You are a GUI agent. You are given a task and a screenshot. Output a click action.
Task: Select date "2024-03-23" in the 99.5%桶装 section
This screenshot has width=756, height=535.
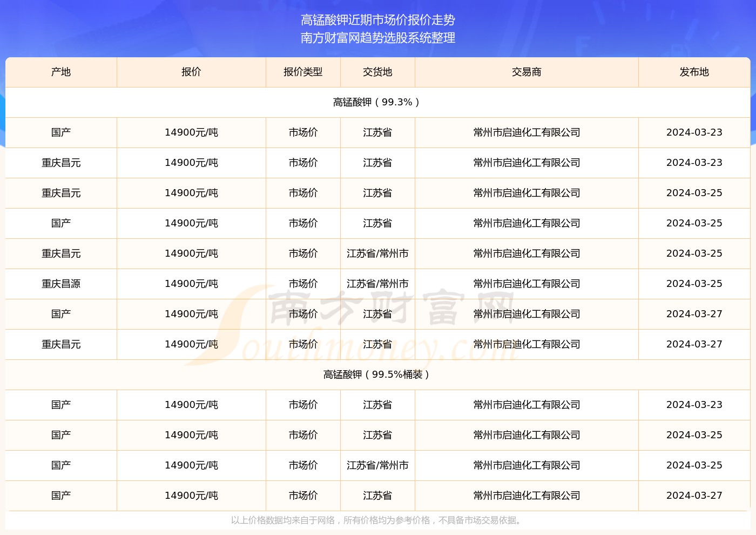pos(694,405)
